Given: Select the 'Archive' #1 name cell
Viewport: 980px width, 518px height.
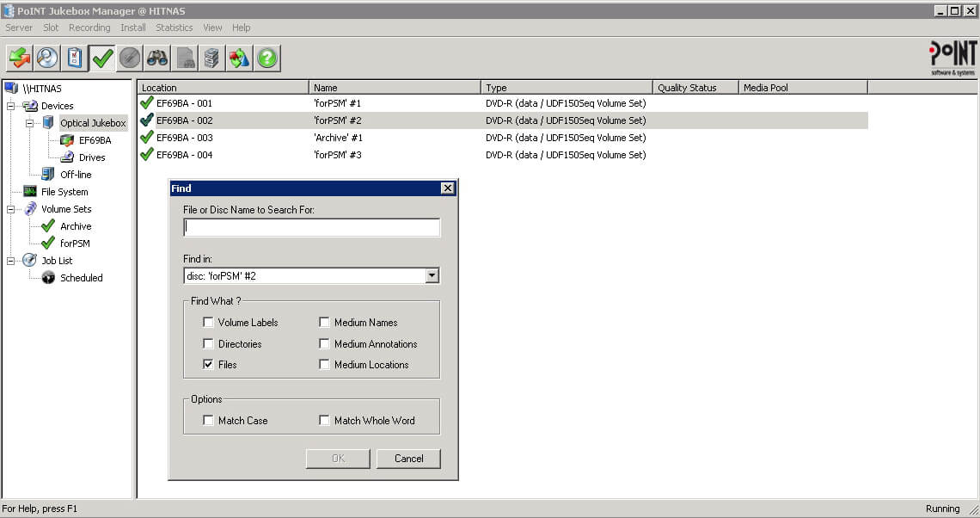Looking at the screenshot, I should point(338,138).
